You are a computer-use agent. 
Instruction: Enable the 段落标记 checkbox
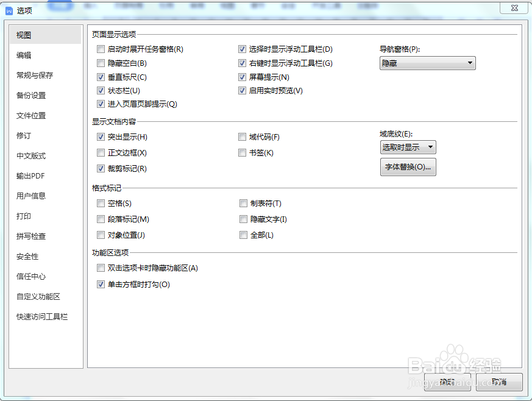click(x=101, y=219)
